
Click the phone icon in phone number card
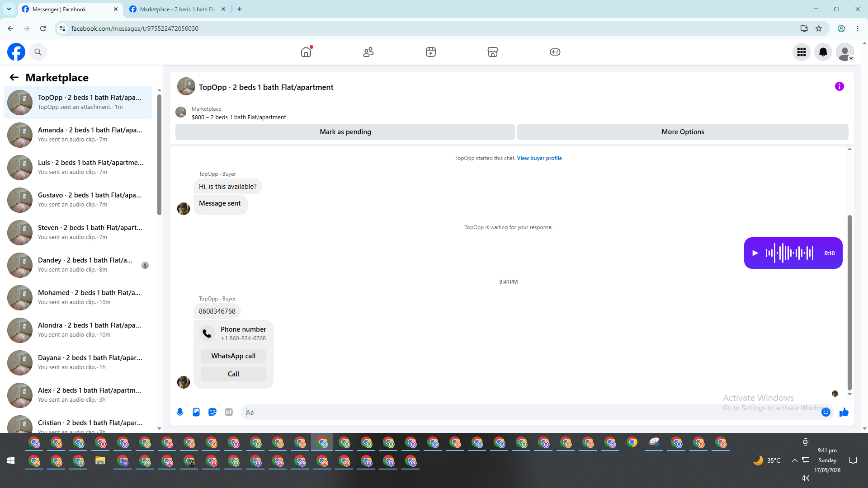point(207,333)
